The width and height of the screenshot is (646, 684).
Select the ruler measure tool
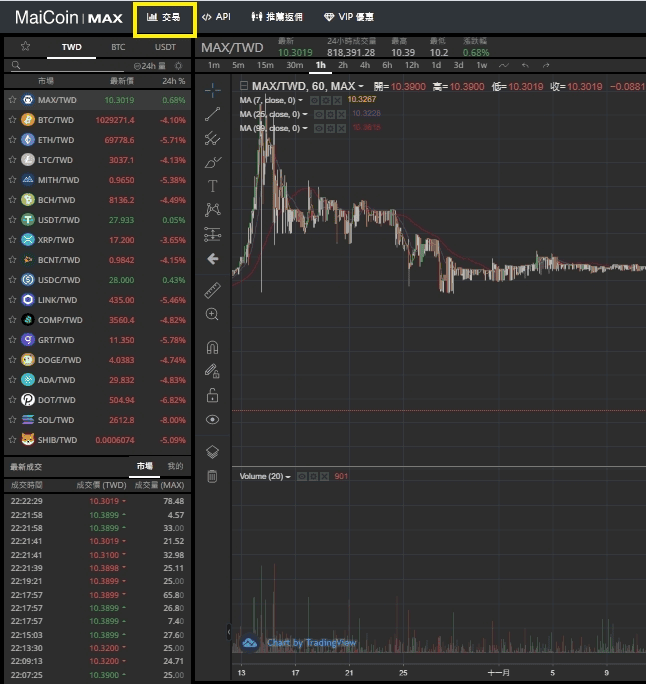tap(212, 290)
